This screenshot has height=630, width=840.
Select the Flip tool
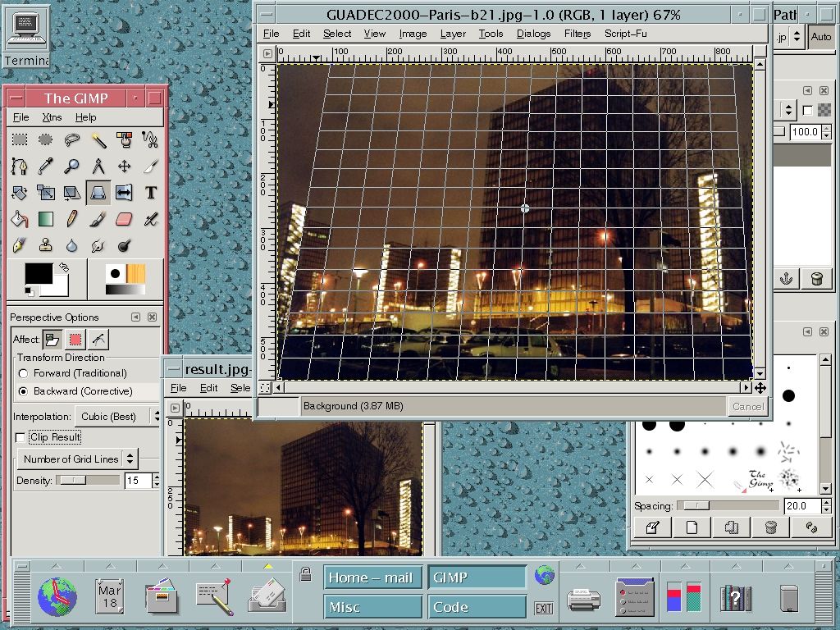coord(125,192)
